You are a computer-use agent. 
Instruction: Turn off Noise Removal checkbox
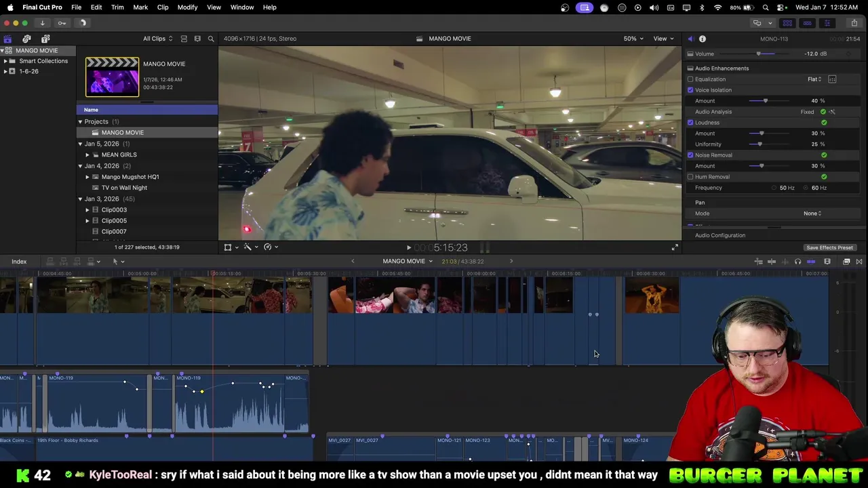(x=690, y=155)
